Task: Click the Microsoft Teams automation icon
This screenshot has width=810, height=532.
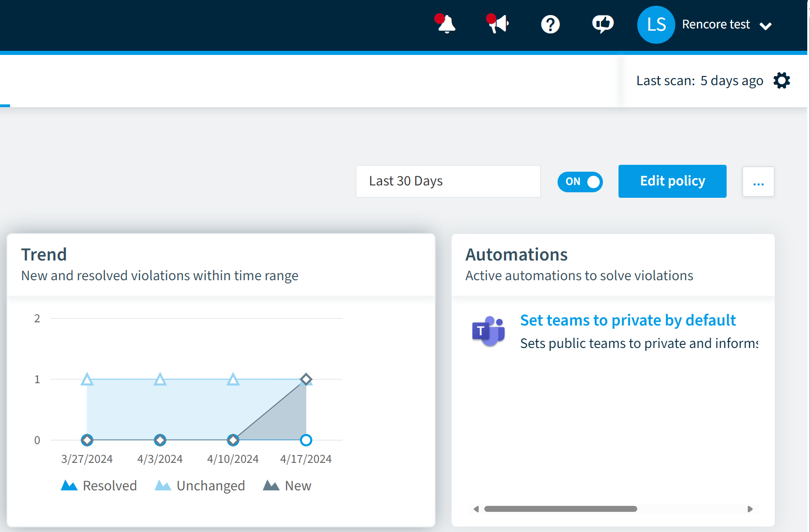Action: click(x=488, y=331)
